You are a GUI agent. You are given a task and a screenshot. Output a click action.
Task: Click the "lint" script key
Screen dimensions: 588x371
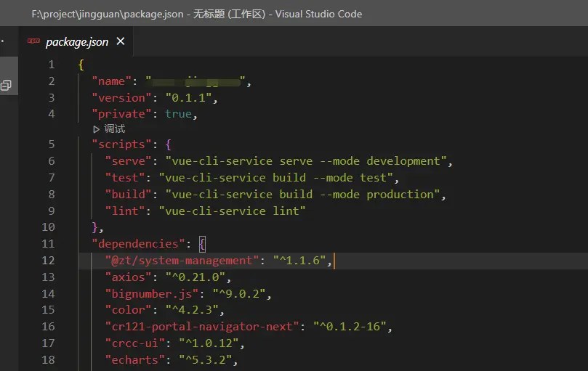(x=125, y=211)
